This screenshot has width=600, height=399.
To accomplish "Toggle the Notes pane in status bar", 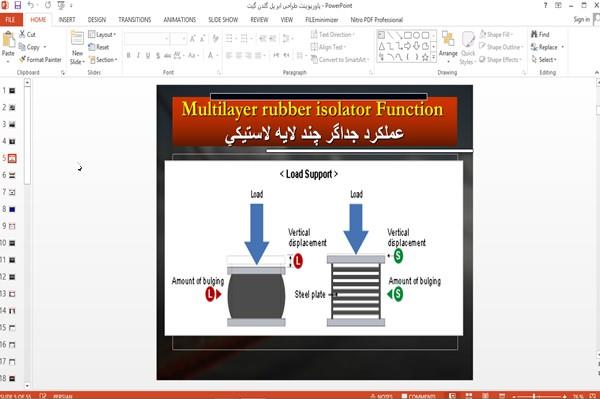I will [x=382, y=396].
